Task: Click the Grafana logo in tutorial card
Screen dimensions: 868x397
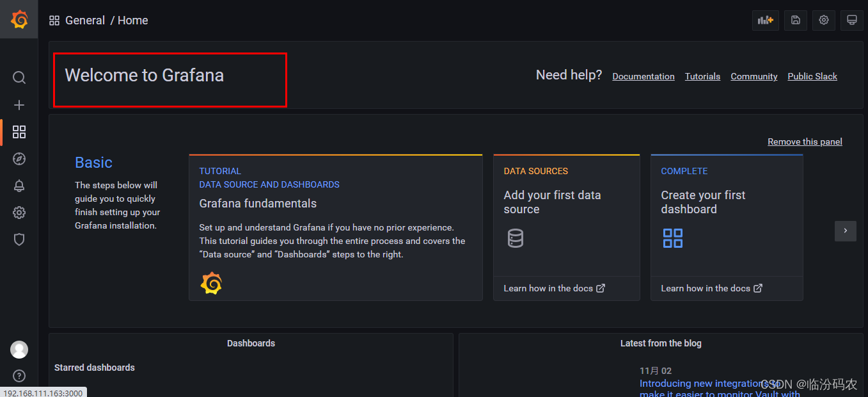Action: pyautogui.click(x=211, y=283)
